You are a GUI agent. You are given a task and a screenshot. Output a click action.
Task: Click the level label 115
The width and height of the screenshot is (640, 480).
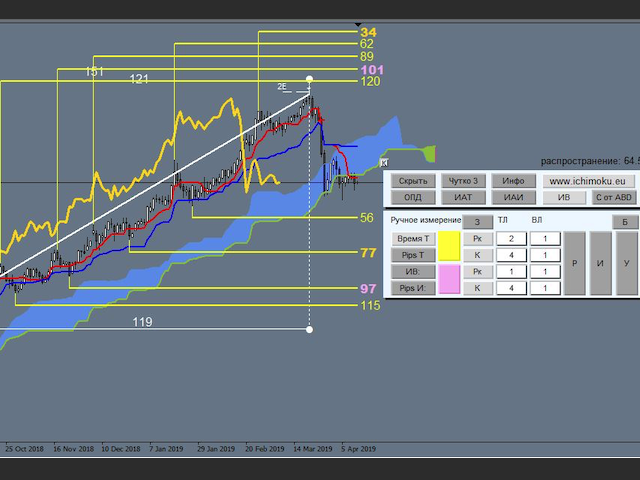coord(370,305)
